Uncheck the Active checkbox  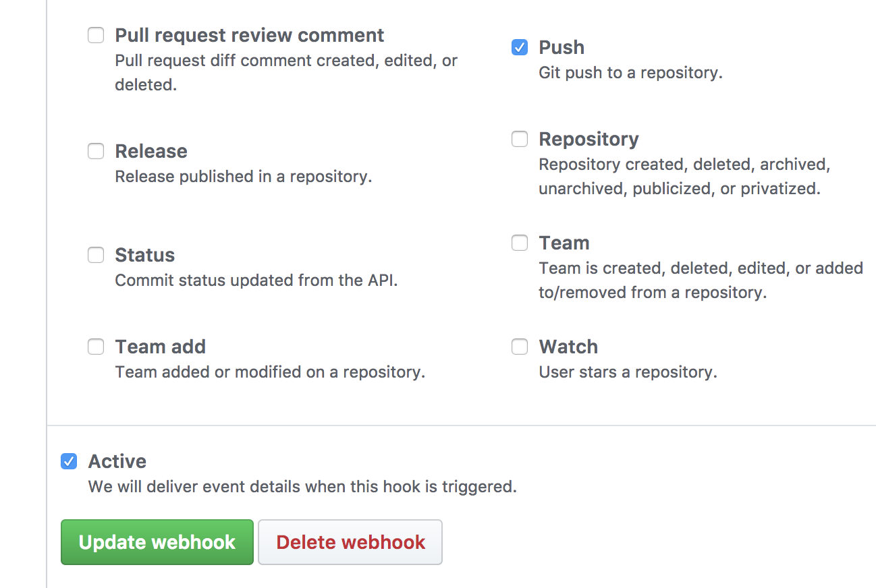point(68,461)
